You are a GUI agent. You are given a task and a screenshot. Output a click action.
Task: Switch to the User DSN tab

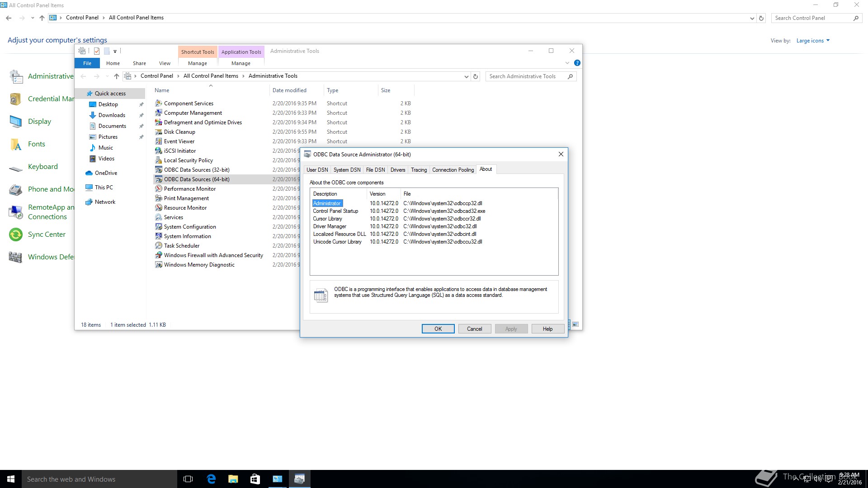(x=317, y=170)
